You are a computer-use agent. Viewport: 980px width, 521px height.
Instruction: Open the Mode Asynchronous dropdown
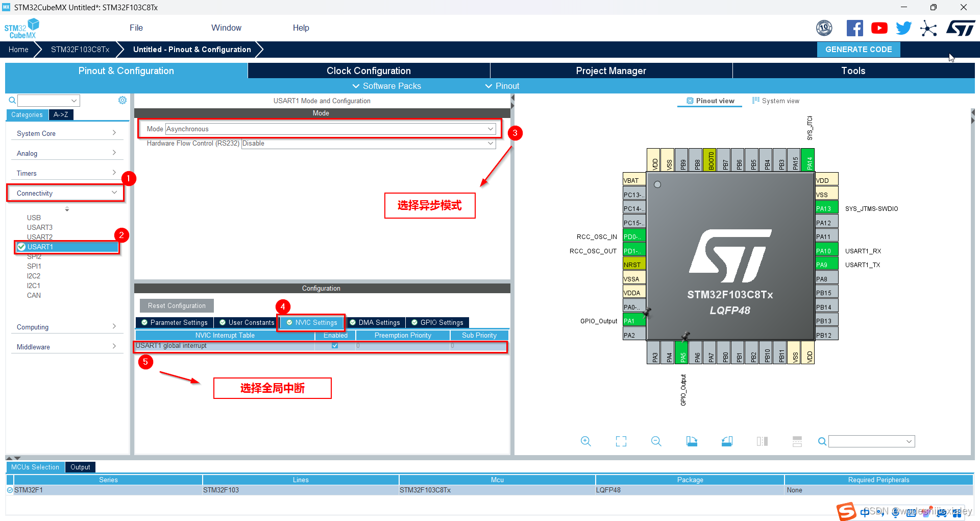pos(331,129)
